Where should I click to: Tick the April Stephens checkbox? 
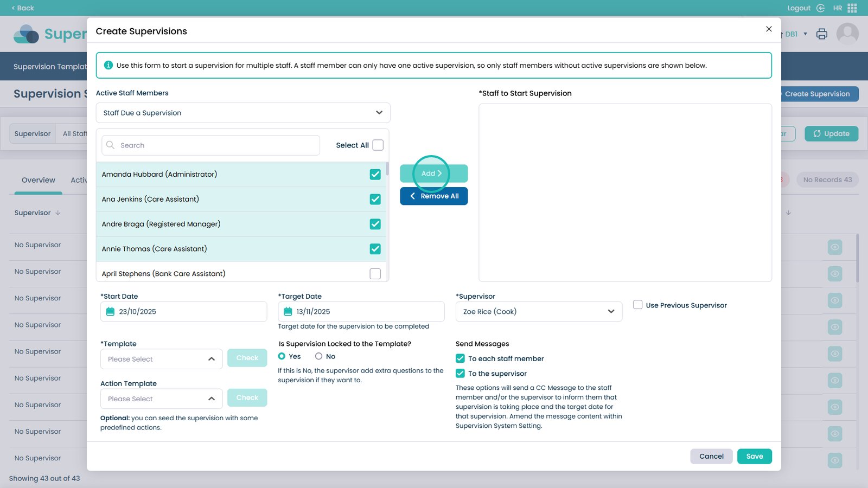pyautogui.click(x=375, y=274)
